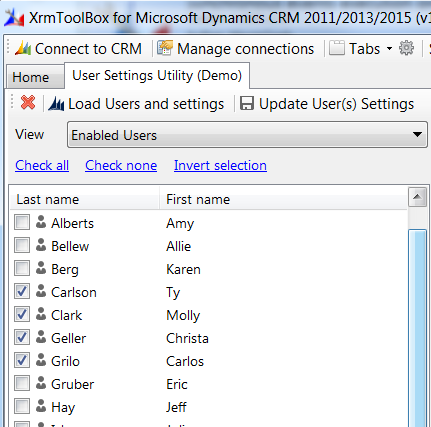Screen dimensions: 431x427
Task: Select first name Amy
Action: [x=180, y=223]
